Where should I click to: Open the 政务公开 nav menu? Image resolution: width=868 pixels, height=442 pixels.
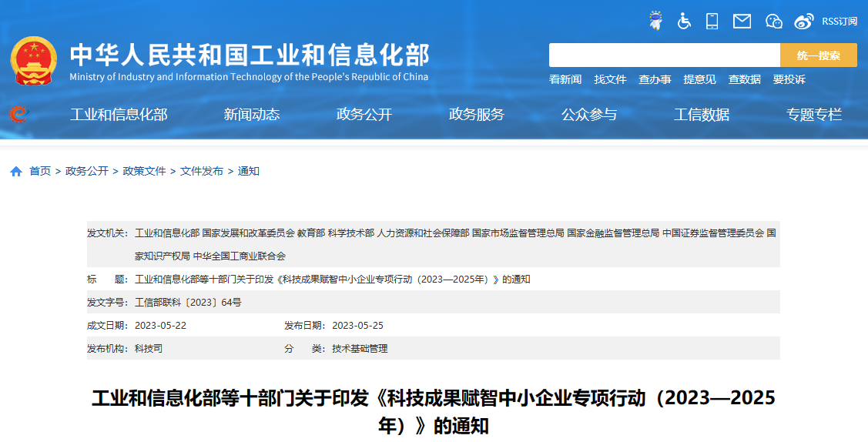coord(364,115)
